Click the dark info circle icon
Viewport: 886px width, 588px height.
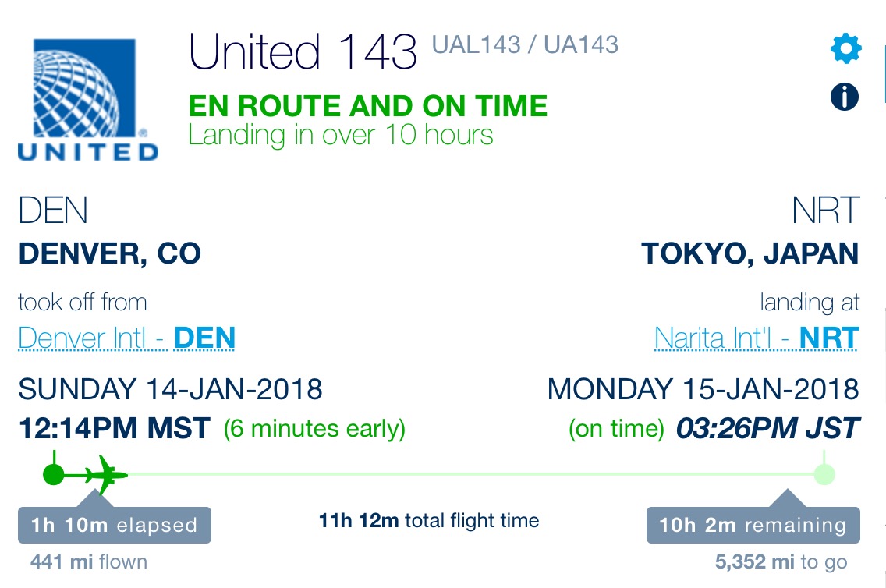pyautogui.click(x=845, y=97)
